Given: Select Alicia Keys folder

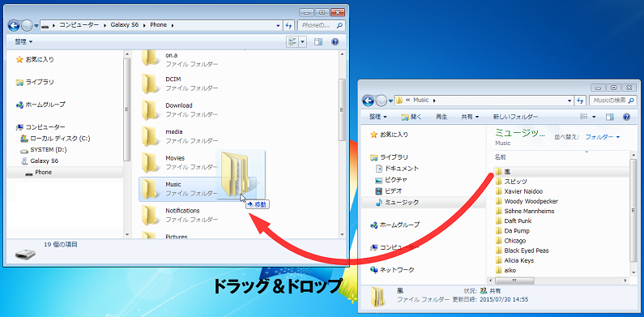Looking at the screenshot, I should click(515, 260).
